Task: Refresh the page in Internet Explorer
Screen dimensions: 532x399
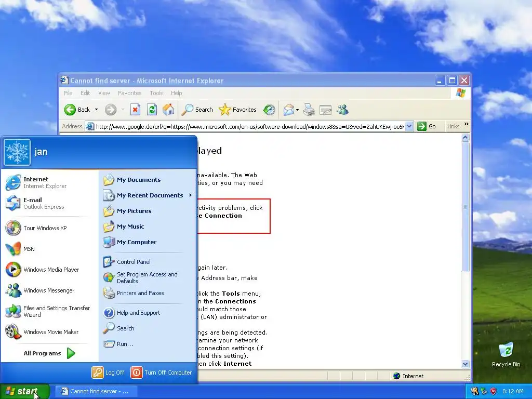Action: (152, 110)
